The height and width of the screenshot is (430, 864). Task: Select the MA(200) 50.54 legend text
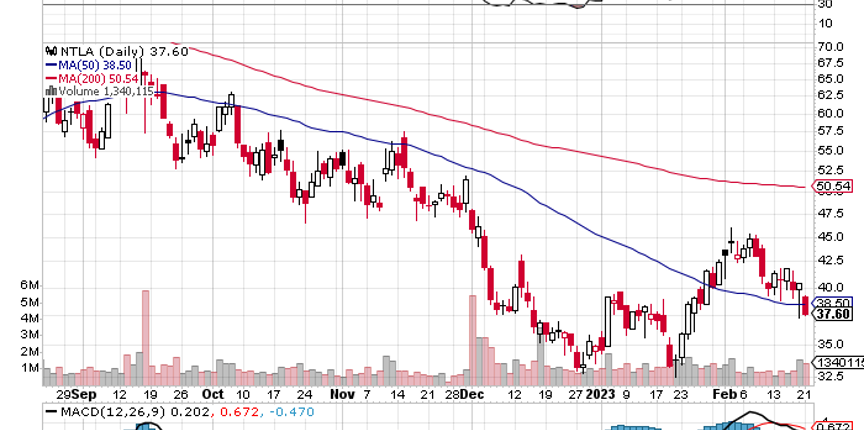pos(96,78)
